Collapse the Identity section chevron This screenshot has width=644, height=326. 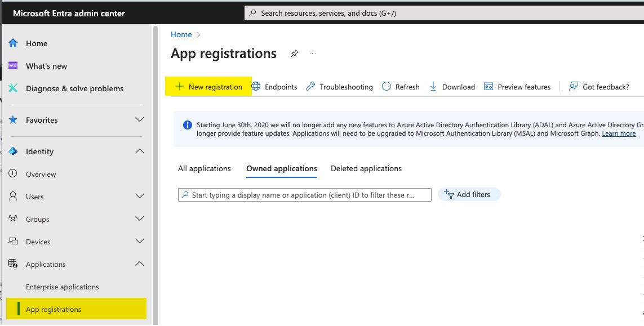[x=140, y=151]
